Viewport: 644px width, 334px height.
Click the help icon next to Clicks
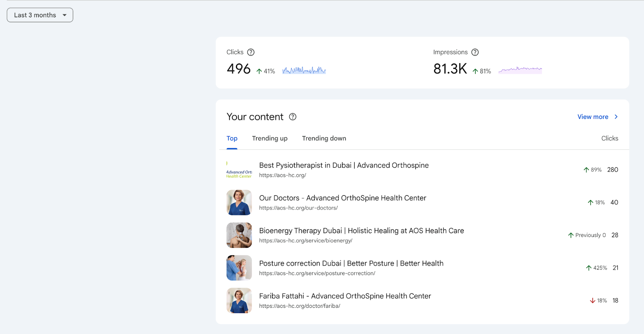point(251,52)
